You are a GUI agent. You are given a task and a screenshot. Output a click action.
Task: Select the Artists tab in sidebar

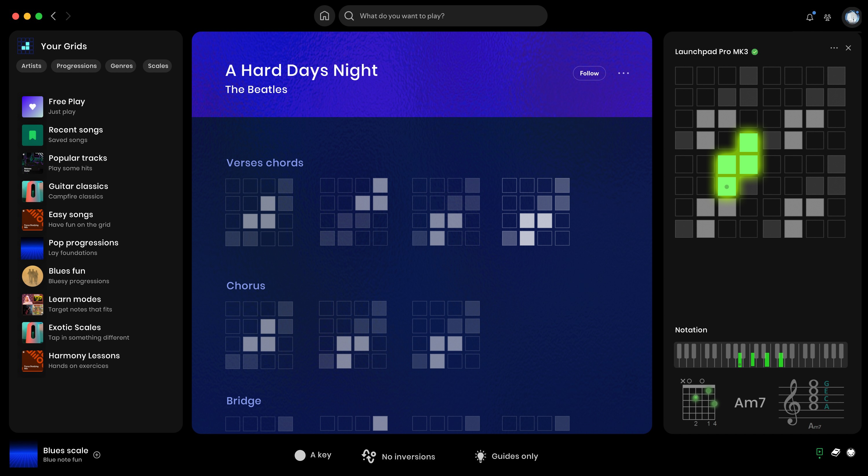pyautogui.click(x=31, y=66)
